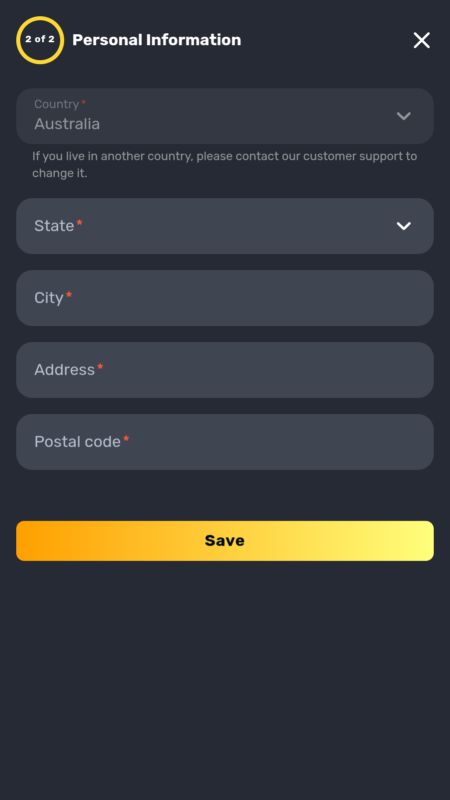Click the Postal code placeholder label

point(78,442)
